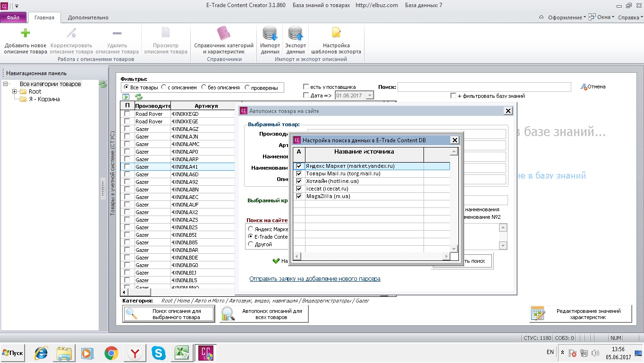Open the date dropdown showing 01.06.2017
The height and width of the screenshot is (363, 644).
coord(370,95)
